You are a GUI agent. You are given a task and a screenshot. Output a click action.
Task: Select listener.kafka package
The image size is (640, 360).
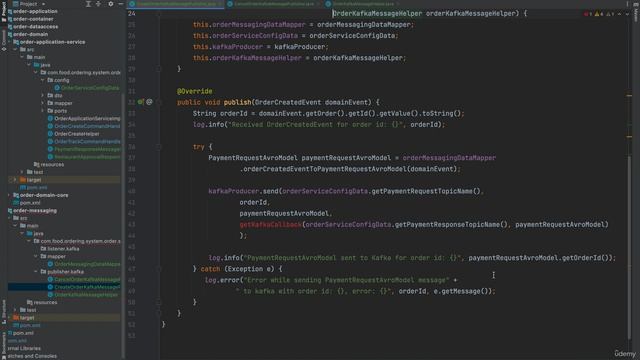(x=60, y=249)
